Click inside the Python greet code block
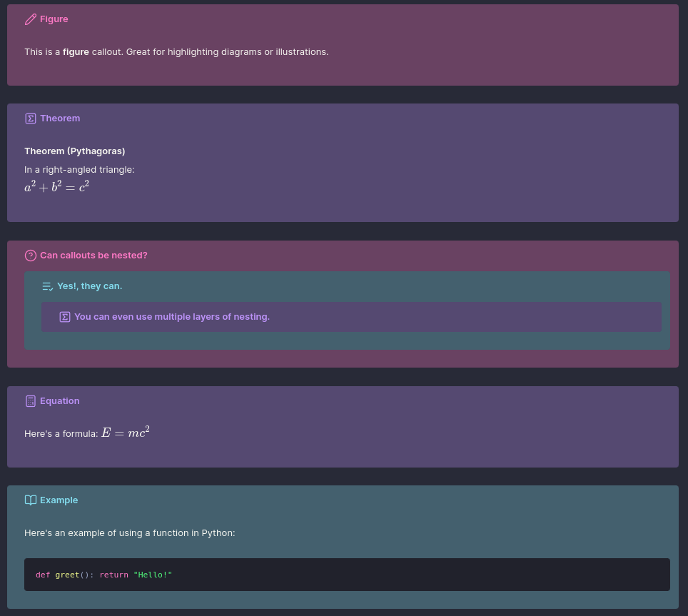The width and height of the screenshot is (688, 616). pyautogui.click(x=347, y=575)
